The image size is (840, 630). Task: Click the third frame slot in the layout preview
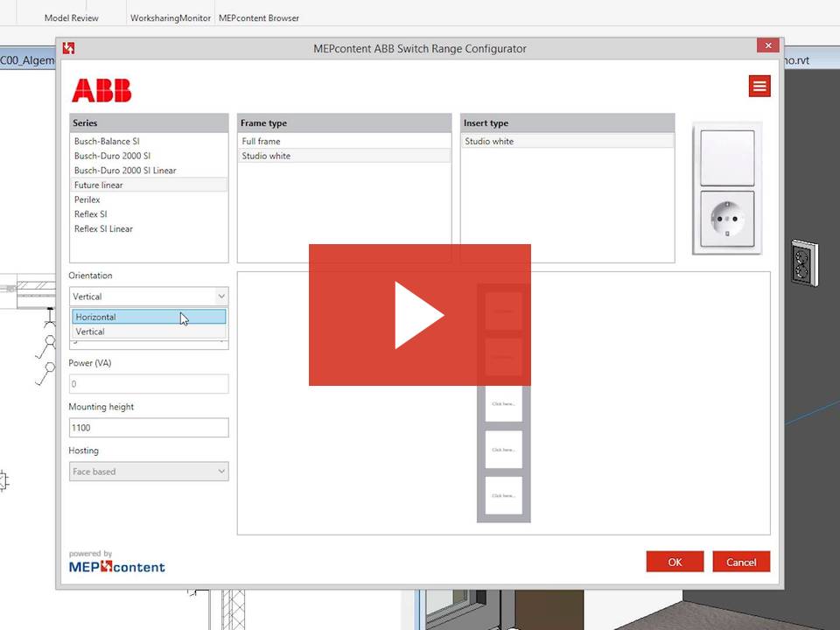tap(504, 403)
